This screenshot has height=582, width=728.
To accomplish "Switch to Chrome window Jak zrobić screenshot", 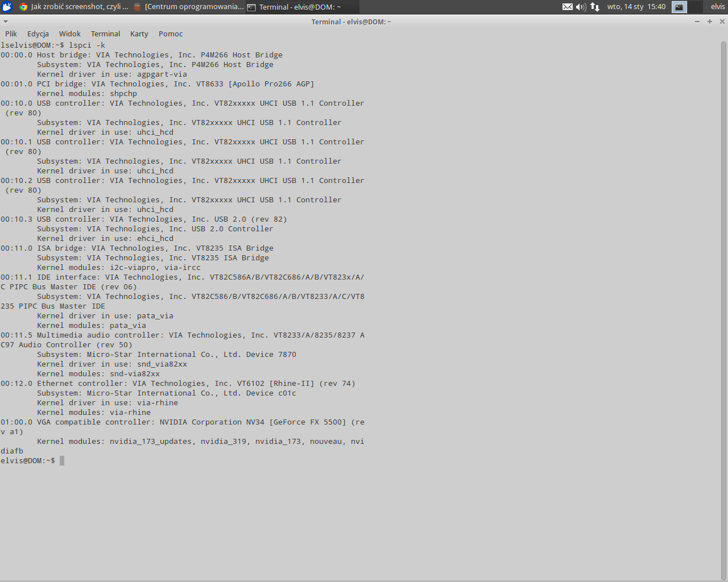I will 73,7.
